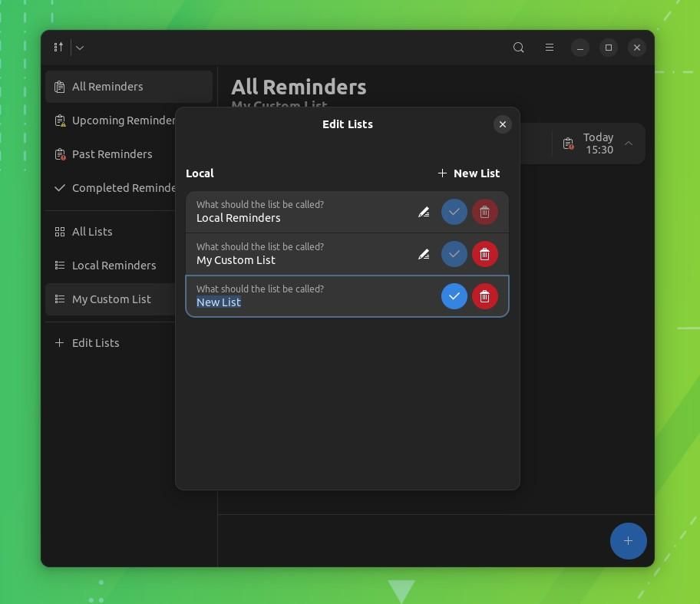The image size is (700, 604).
Task: Rename Local Reminders using its pencil icon
Action: pos(423,212)
